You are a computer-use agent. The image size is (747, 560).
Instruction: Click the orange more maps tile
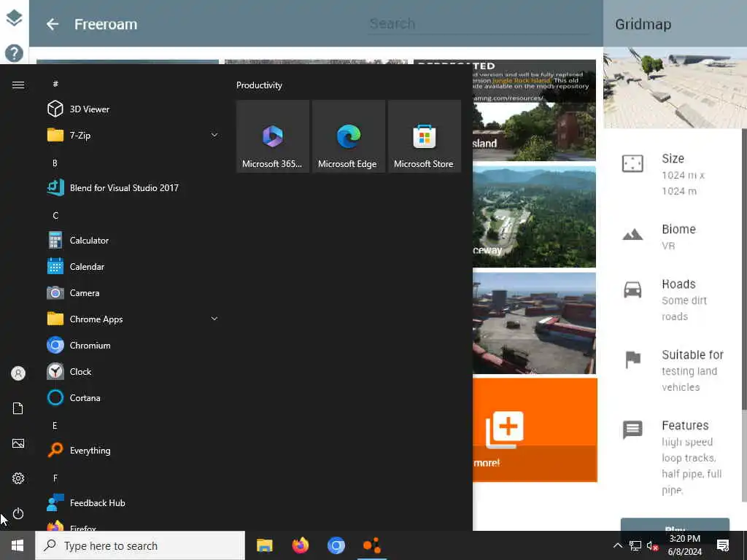[535, 430]
